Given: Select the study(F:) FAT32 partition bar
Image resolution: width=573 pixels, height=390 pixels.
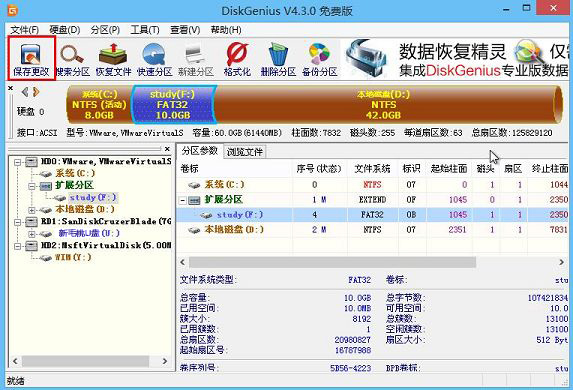Looking at the screenshot, I should 172,105.
